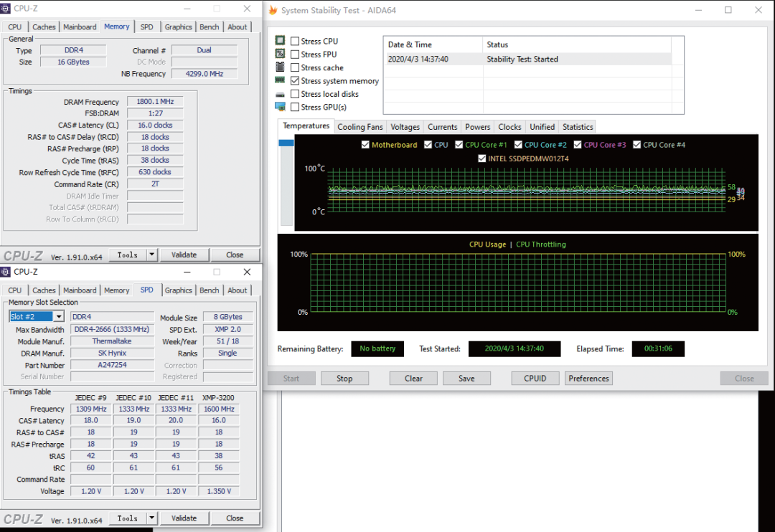The image size is (775, 532).
Task: Open Caches tab in top CPU-Z window
Action: [x=44, y=27]
